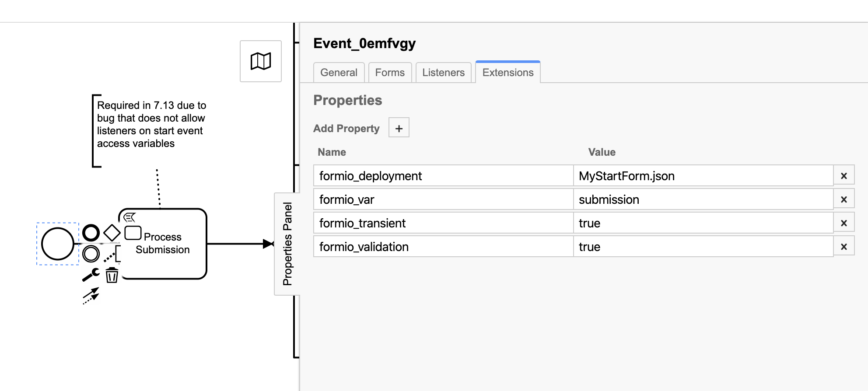Click the Event_0emfvgy element title
The width and height of the screenshot is (868, 391).
[x=364, y=43]
